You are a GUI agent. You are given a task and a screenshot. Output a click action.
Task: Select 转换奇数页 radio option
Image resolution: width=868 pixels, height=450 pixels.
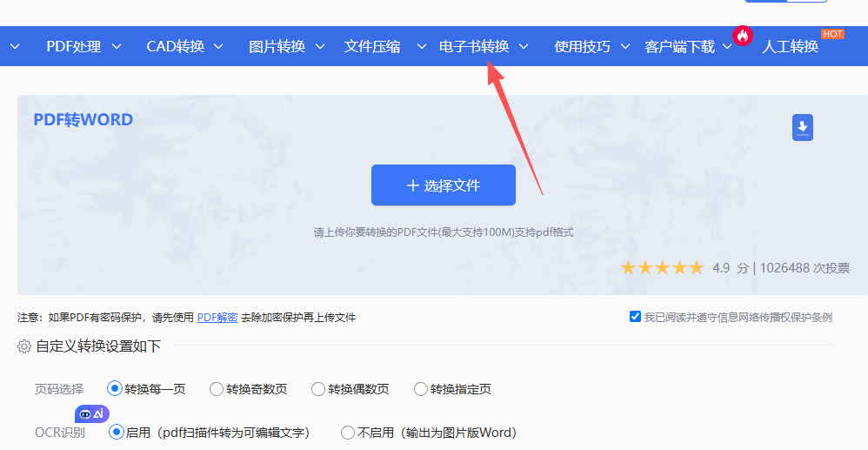click(217, 389)
